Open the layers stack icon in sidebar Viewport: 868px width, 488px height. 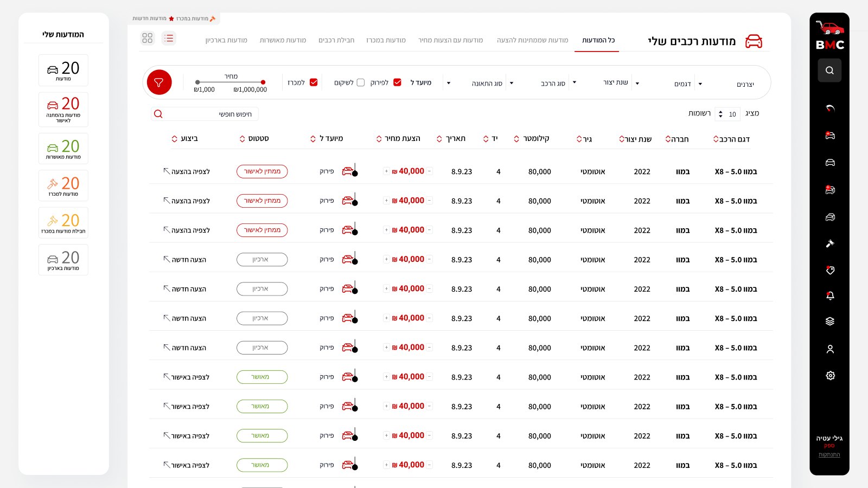[830, 321]
